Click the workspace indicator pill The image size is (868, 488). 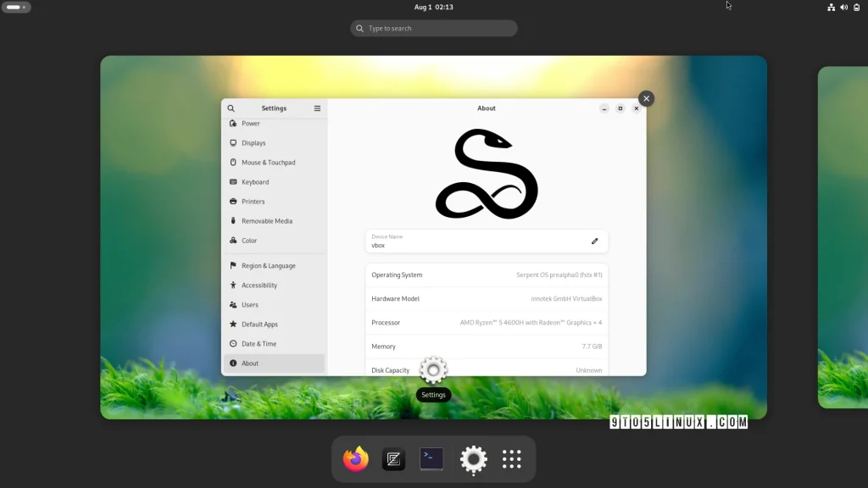pyautogui.click(x=16, y=8)
